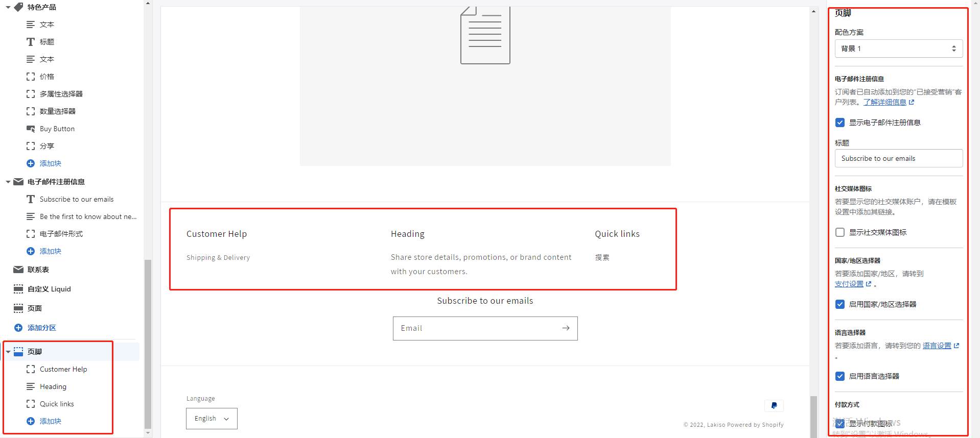Viewport: 980px width, 438px height.
Task: Open the 支付设置 link
Action: [849, 284]
